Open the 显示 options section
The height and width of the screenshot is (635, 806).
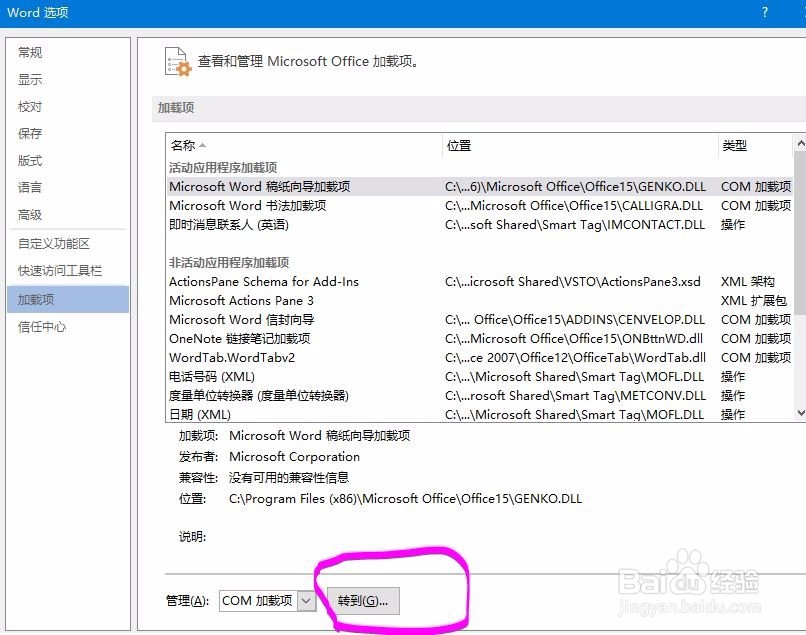click(29, 79)
